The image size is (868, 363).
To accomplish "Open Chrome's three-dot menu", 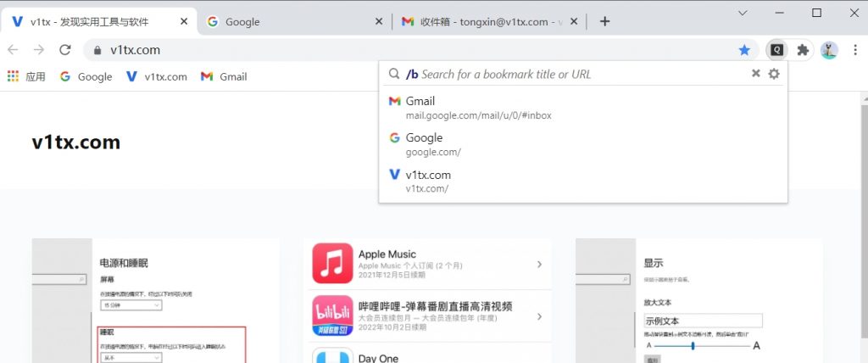I will click(x=854, y=50).
